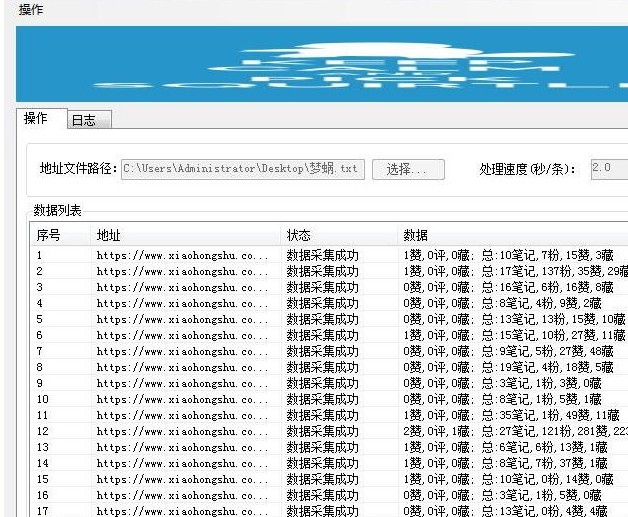Select row 8 xiaohongshu address cell
The width and height of the screenshot is (628, 517).
(182, 367)
